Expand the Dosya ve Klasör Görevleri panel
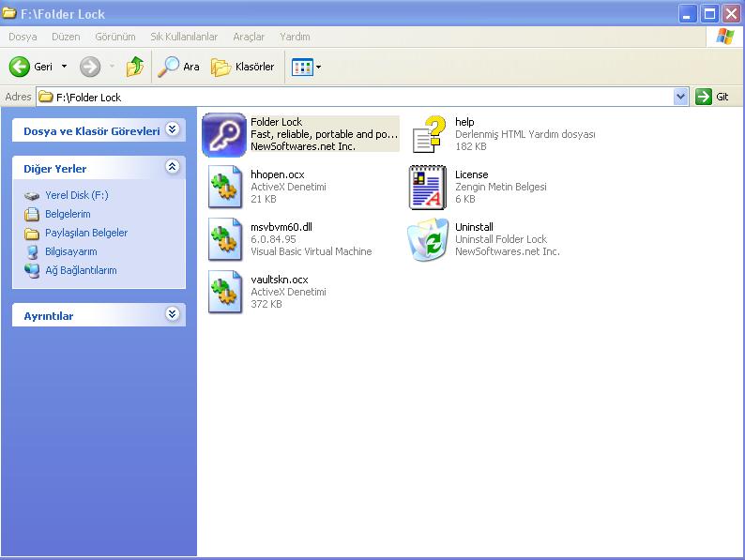This screenshot has width=745, height=560. [172, 130]
